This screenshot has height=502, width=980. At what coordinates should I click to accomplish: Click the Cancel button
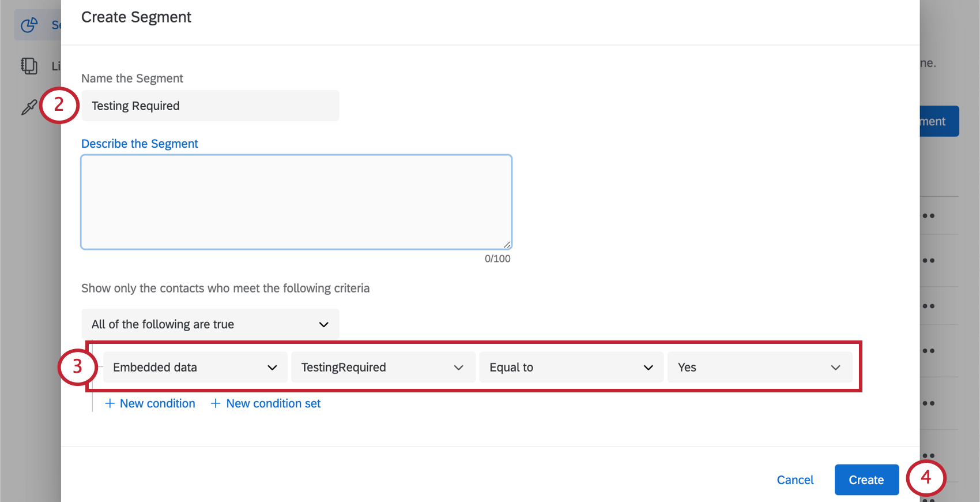(795, 479)
